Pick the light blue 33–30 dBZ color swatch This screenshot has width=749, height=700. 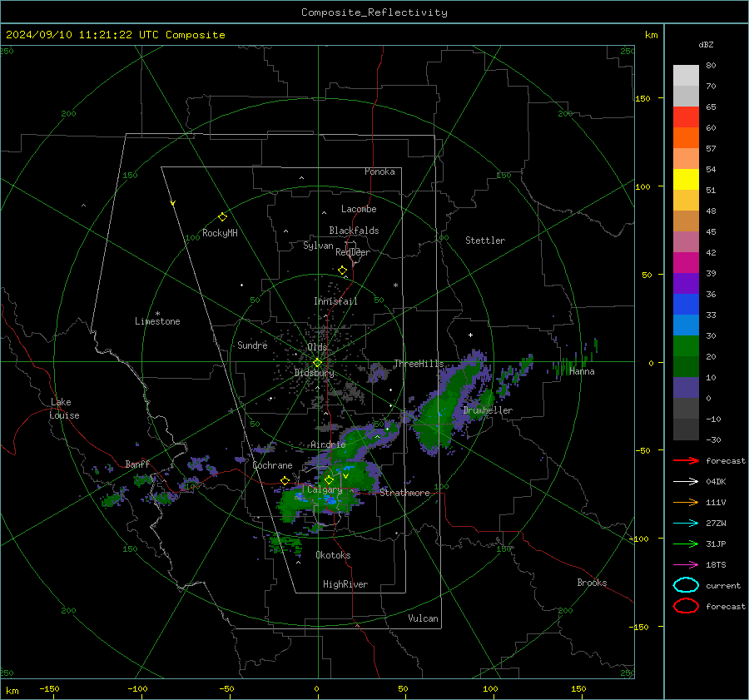pos(686,325)
